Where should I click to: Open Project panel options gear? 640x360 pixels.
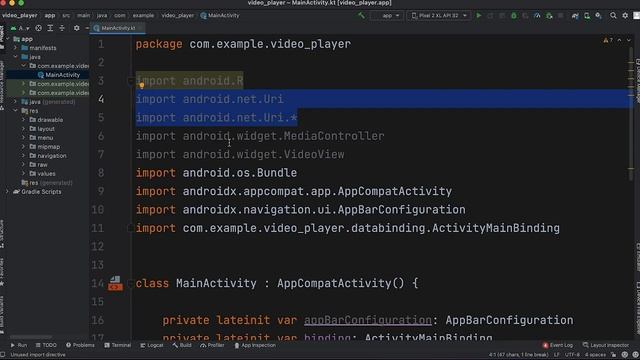[76, 28]
